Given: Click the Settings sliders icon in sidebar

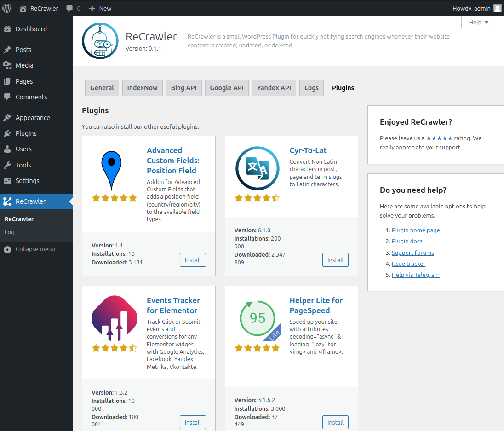Looking at the screenshot, I should click(7, 181).
